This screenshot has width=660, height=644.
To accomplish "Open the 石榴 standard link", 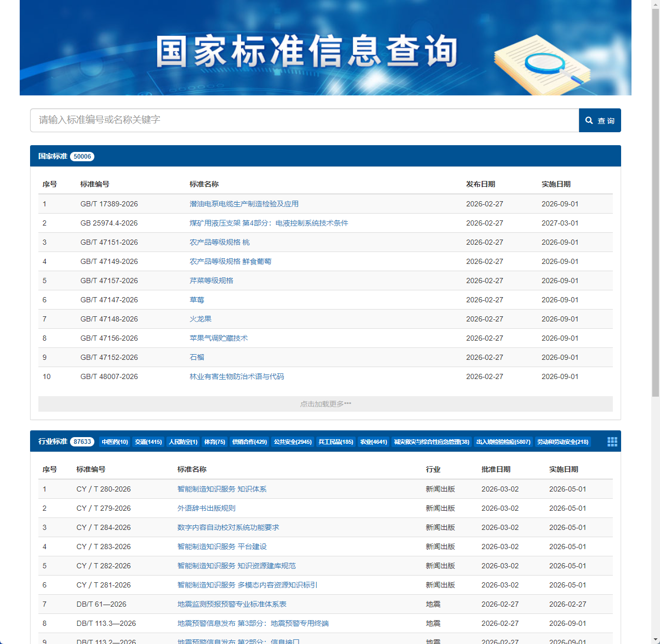I will (197, 357).
